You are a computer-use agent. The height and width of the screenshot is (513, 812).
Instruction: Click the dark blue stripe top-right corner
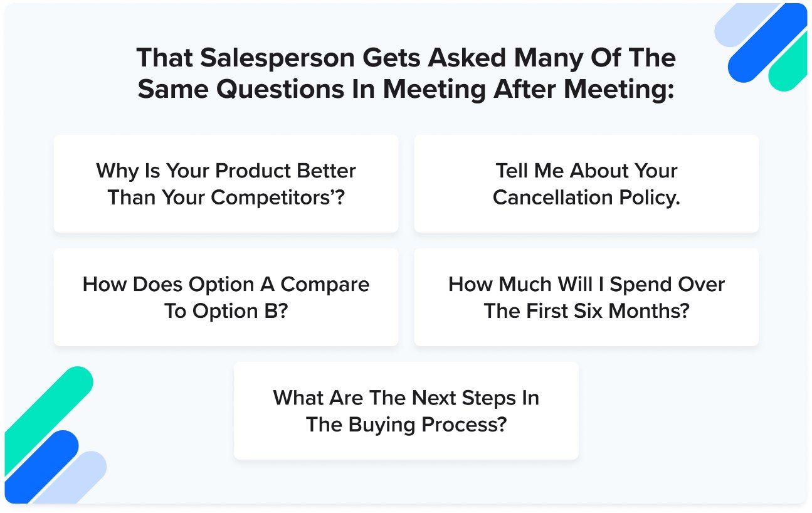tap(767, 43)
